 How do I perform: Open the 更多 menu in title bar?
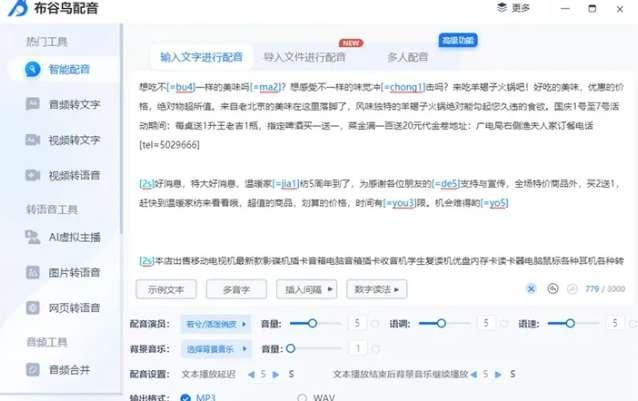[513, 8]
